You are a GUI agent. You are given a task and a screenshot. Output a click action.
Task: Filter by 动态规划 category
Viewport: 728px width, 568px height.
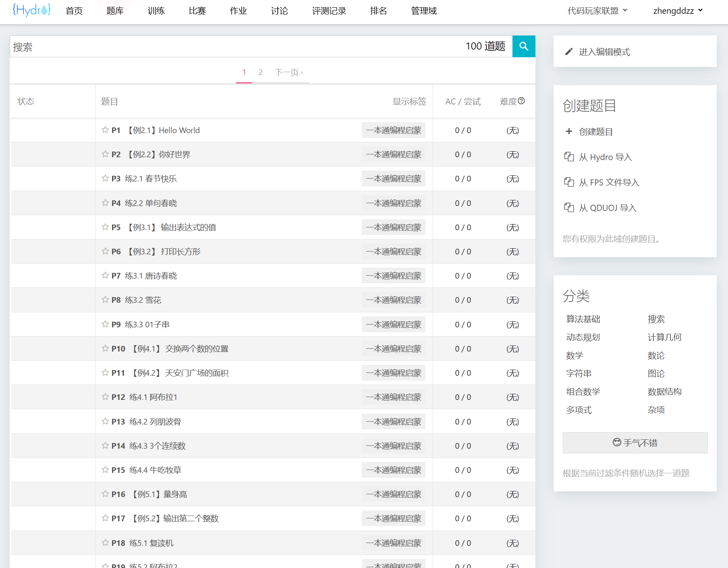click(x=583, y=337)
